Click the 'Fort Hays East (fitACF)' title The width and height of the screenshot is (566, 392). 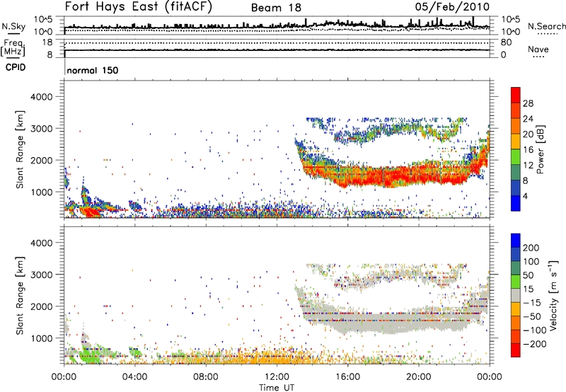point(139,6)
